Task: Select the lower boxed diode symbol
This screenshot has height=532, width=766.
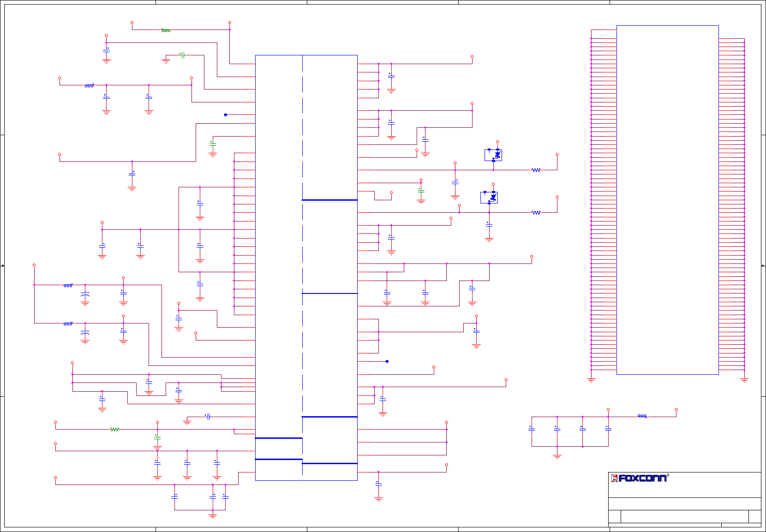Action: coord(489,197)
